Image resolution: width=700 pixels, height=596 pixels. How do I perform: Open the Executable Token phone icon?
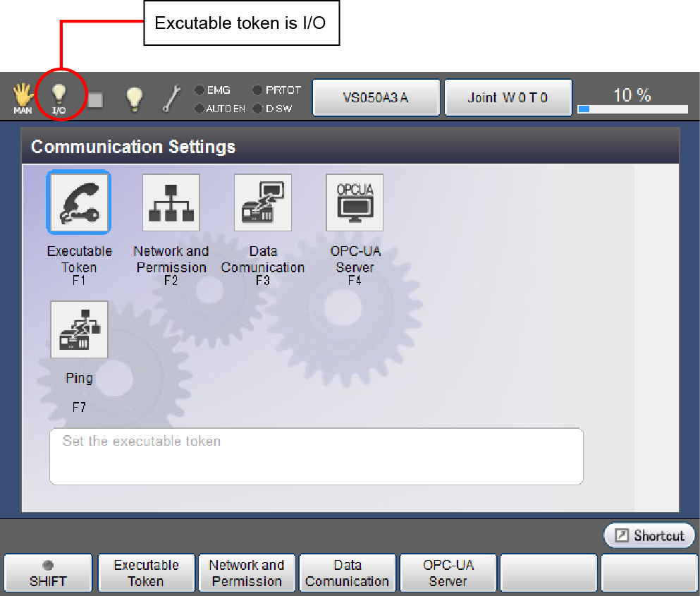pyautogui.click(x=78, y=202)
